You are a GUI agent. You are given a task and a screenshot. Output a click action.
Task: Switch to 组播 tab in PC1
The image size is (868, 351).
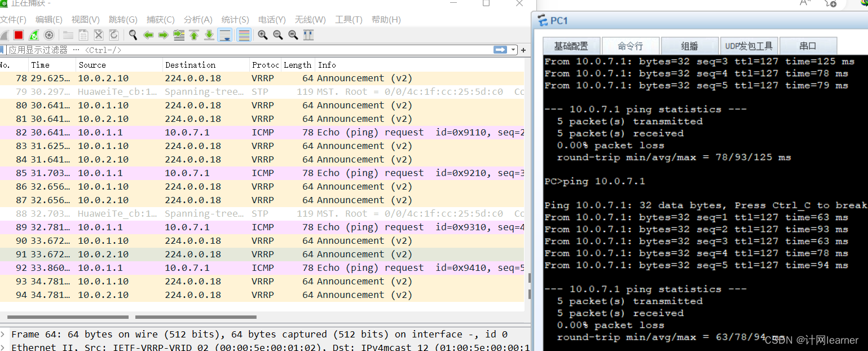(689, 46)
